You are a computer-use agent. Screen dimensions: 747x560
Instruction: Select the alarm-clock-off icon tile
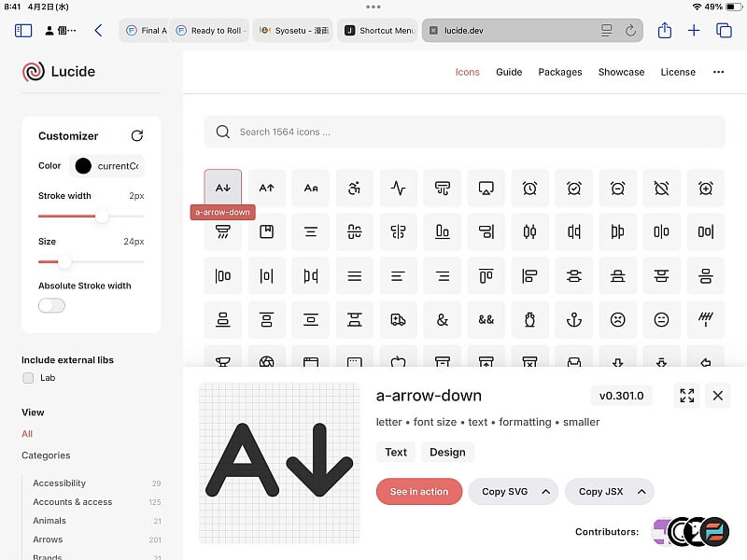662,189
